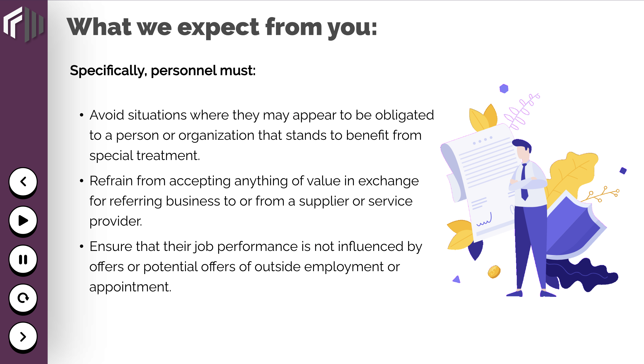Click the gold dollar coin graphic
Viewport: 644px width, 364px height.
click(494, 272)
